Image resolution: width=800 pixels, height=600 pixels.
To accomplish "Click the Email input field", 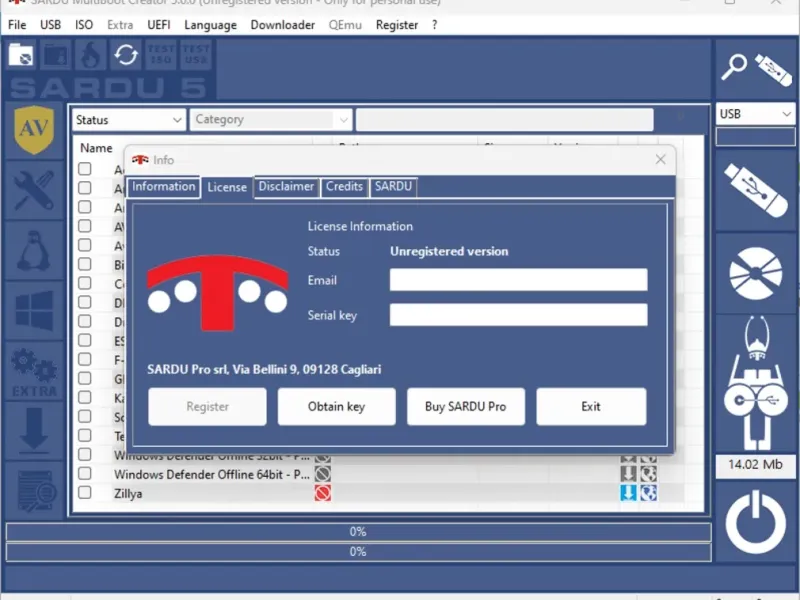I will pyautogui.click(x=518, y=280).
